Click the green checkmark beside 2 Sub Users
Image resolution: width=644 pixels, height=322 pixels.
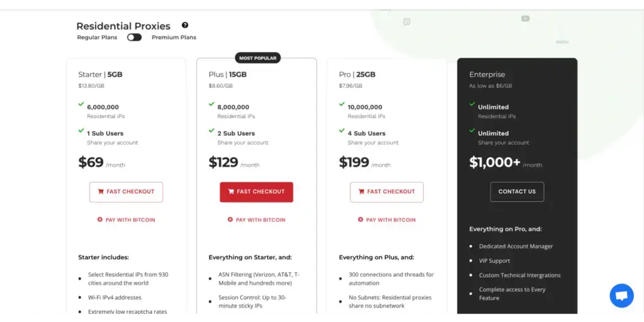[211, 131]
